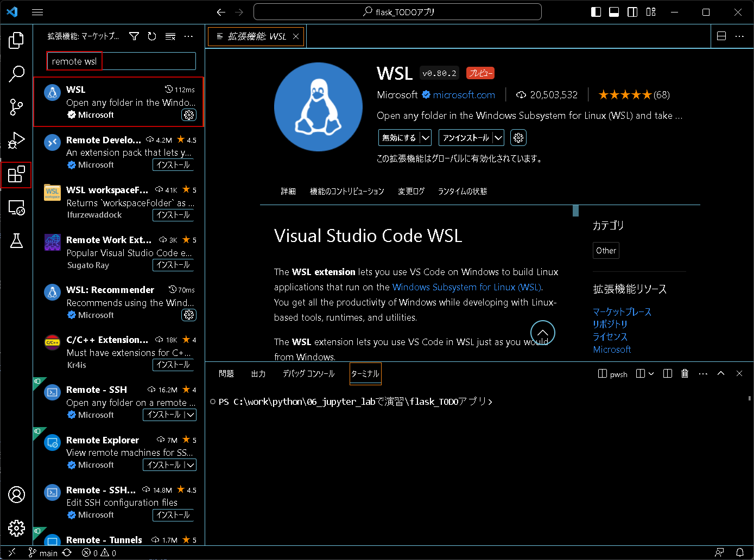The image size is (754, 560).
Task: Expand install options for Remote Explorer
Action: coord(189,465)
